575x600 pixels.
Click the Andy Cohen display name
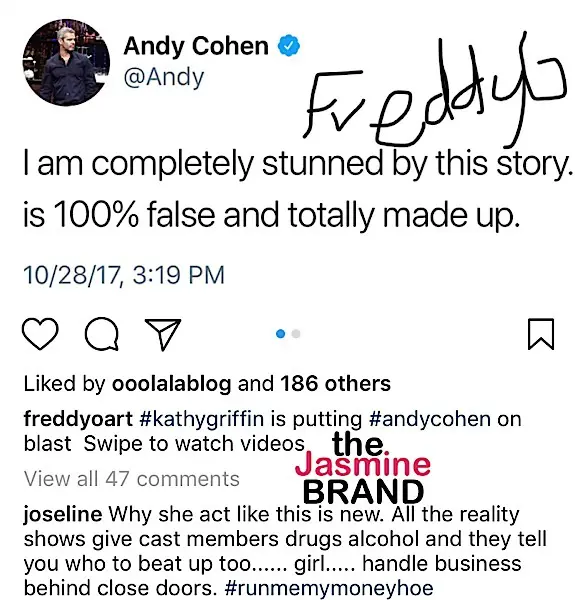point(196,46)
